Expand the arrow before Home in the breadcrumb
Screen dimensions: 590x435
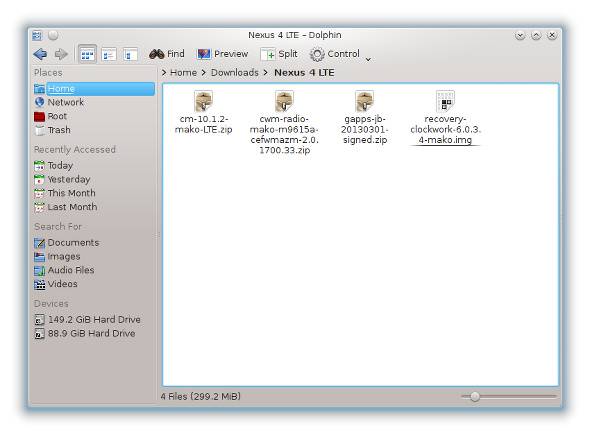point(164,72)
